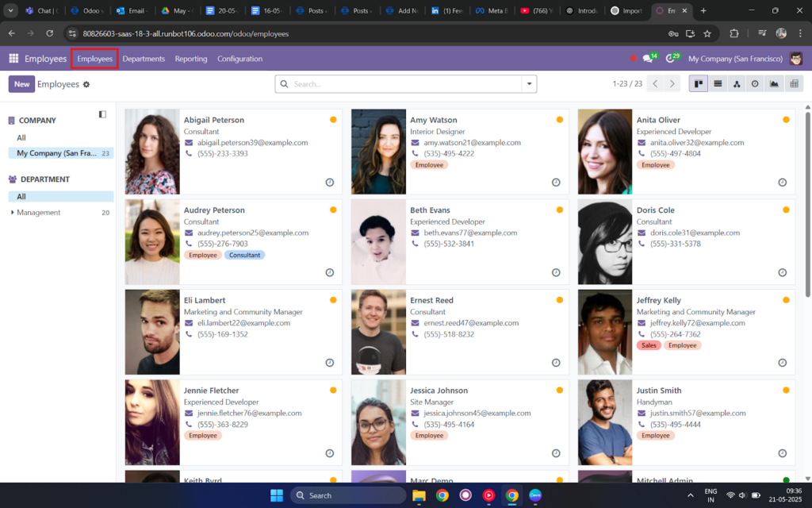Open activity clock on Abigail Peterson card
This screenshot has width=812, height=508.
tap(329, 183)
